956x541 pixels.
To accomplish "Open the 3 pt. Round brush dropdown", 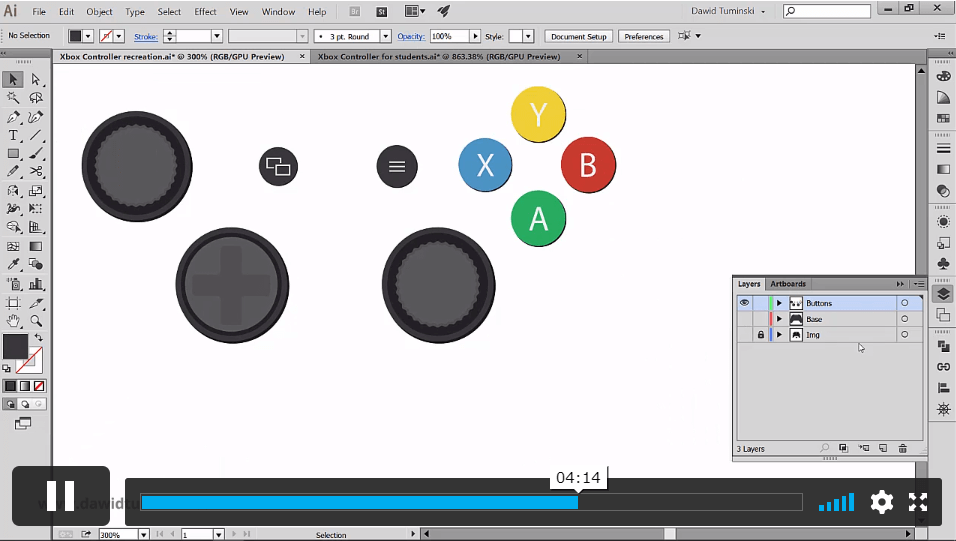I will [x=385, y=36].
